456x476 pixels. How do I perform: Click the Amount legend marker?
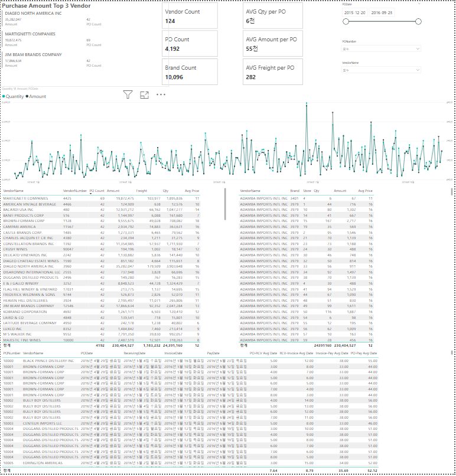[27, 96]
